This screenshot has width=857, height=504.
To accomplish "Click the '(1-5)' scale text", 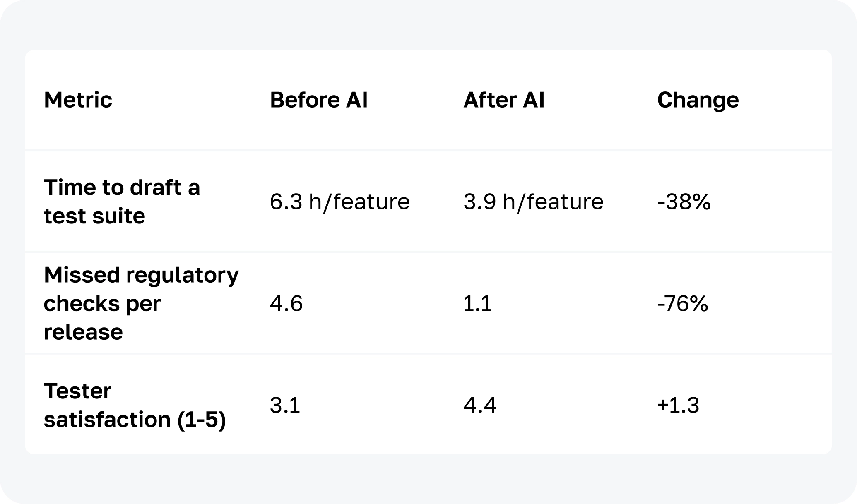I will [x=202, y=420].
